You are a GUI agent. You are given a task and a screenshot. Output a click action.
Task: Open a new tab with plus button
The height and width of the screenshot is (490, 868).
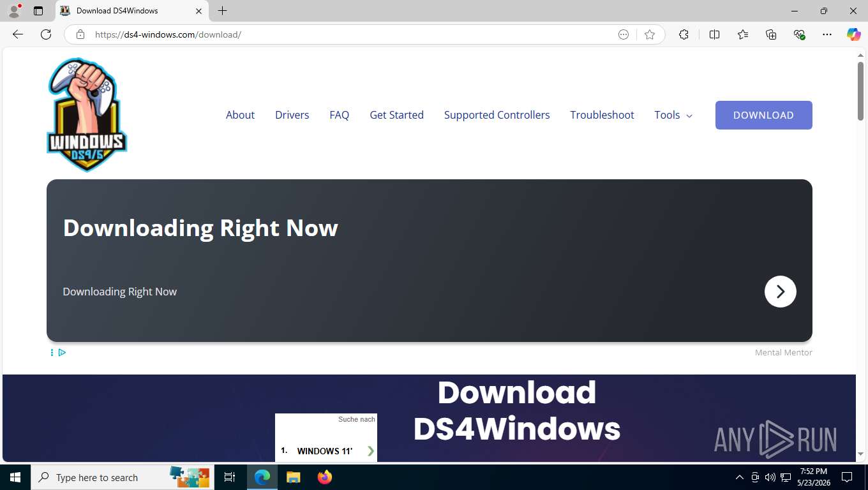222,11
